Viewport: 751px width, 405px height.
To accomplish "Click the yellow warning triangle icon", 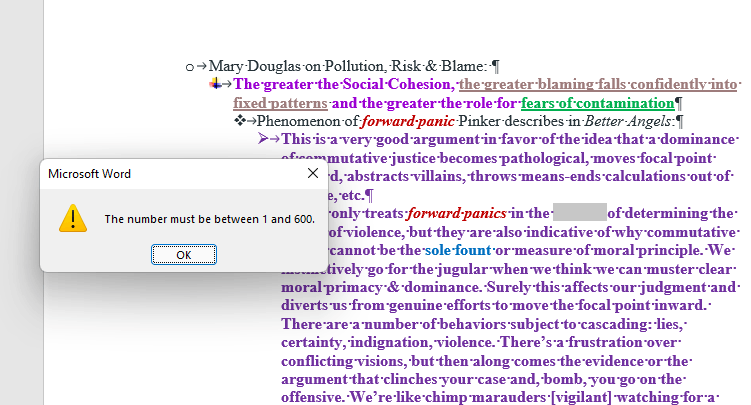I will (73, 218).
